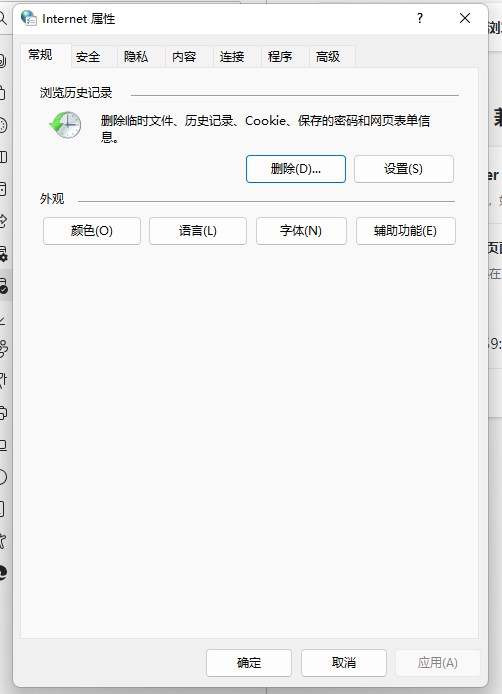
Task: Open the 字体(N) settings
Action: click(x=301, y=231)
